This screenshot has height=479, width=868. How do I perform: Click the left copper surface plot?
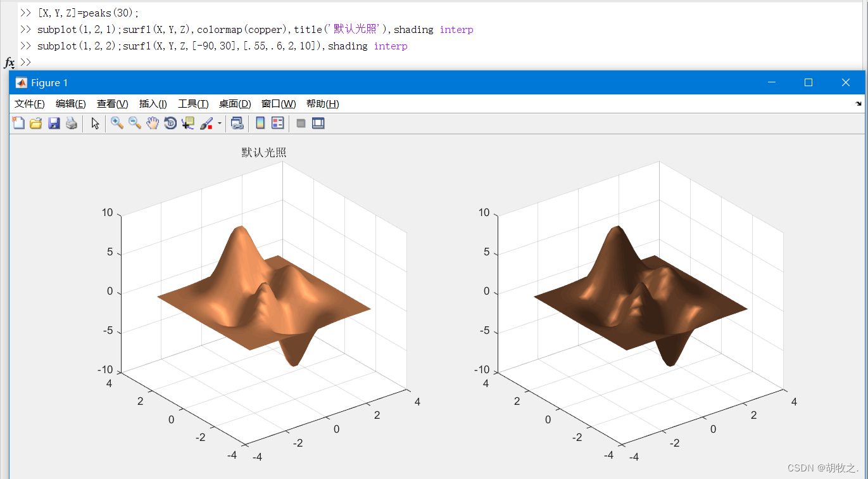click(264, 296)
